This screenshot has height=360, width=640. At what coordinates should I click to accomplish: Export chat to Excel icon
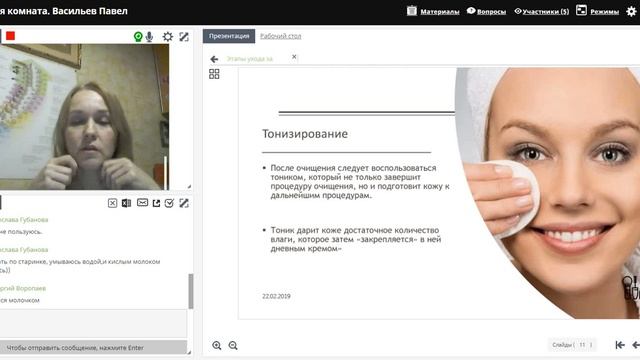pyautogui.click(x=127, y=203)
